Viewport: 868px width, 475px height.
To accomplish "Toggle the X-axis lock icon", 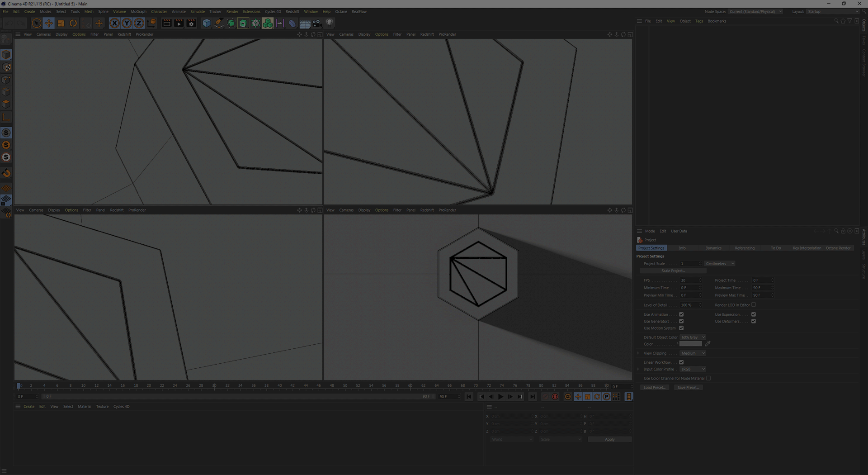I will coord(115,23).
